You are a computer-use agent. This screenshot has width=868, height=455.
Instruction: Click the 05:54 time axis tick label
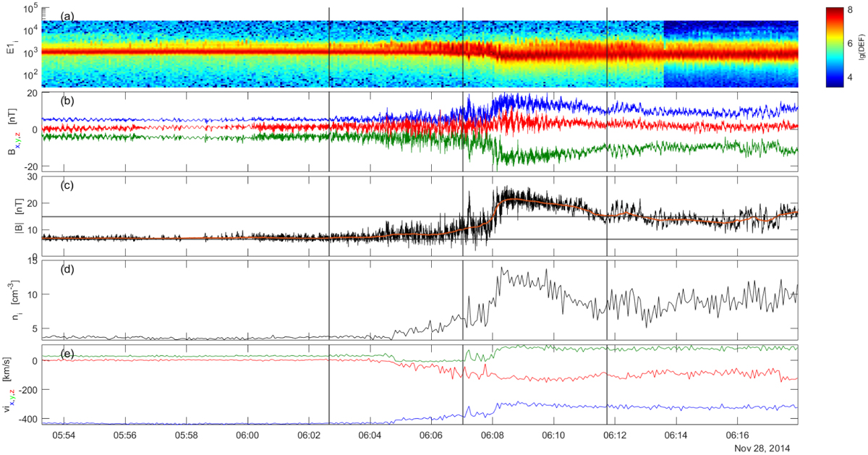pos(64,435)
